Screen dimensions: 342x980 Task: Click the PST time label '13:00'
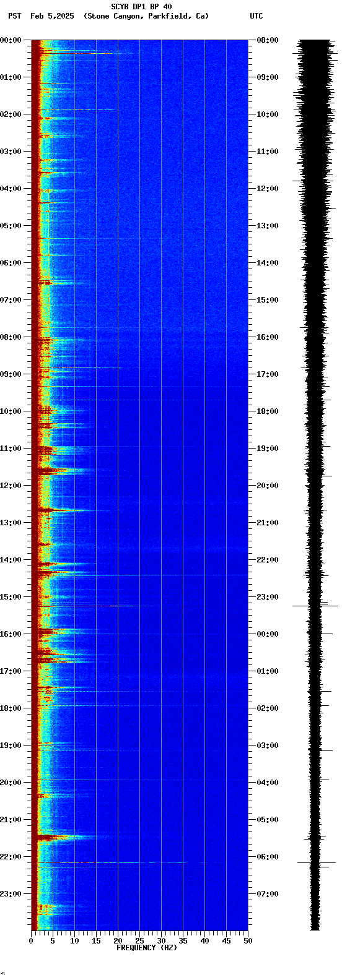[x=11, y=523]
